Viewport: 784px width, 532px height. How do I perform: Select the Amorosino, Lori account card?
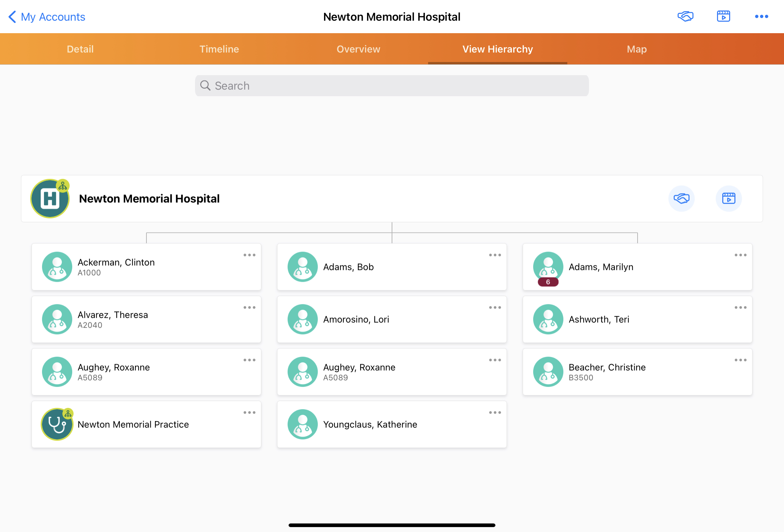click(391, 319)
